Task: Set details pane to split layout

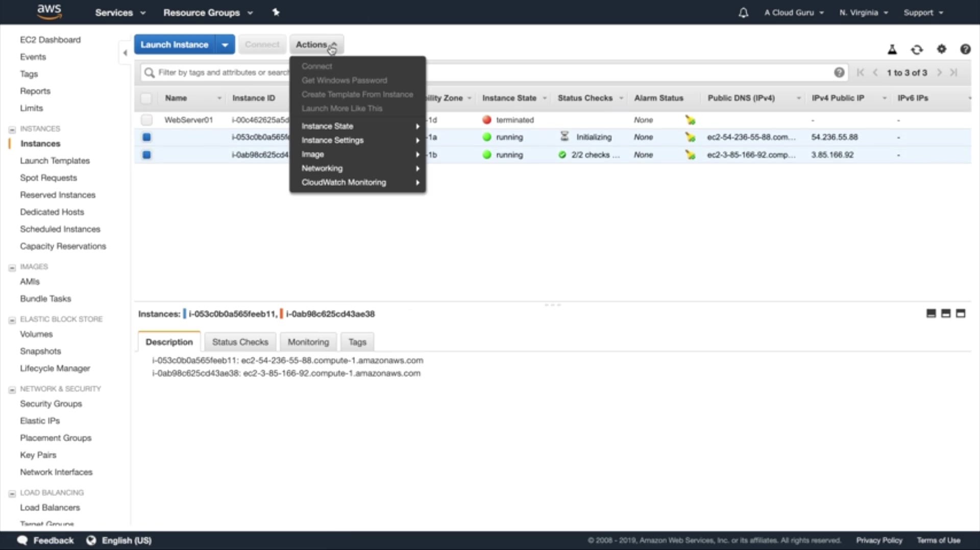Action: click(x=946, y=313)
